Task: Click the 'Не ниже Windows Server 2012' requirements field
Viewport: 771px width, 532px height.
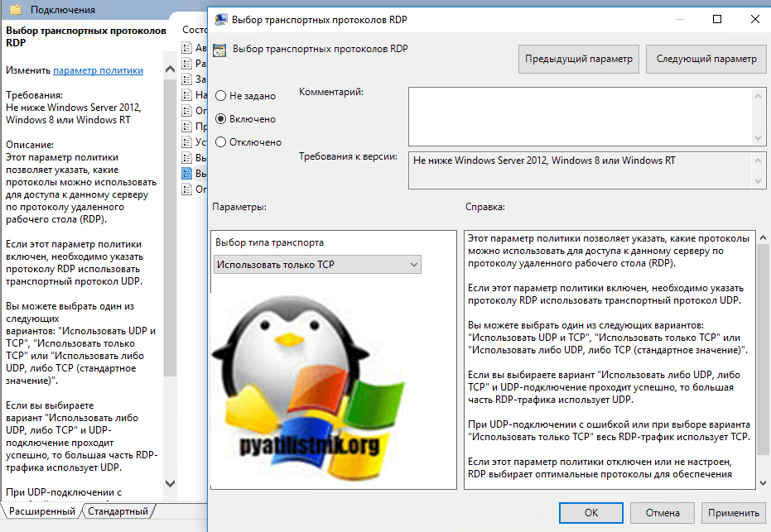Action: 581,170
